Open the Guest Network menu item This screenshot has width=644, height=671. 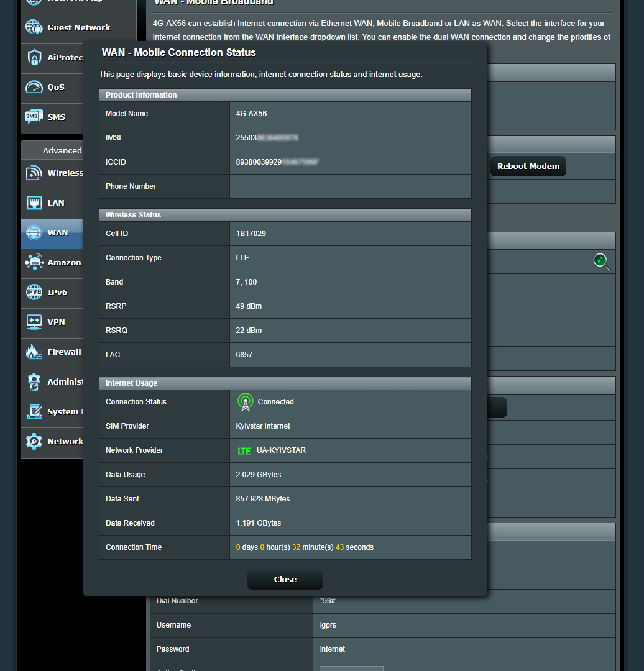pos(79,27)
